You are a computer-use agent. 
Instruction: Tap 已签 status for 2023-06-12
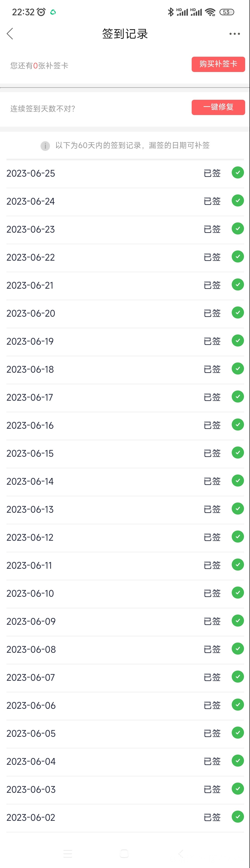tap(212, 537)
